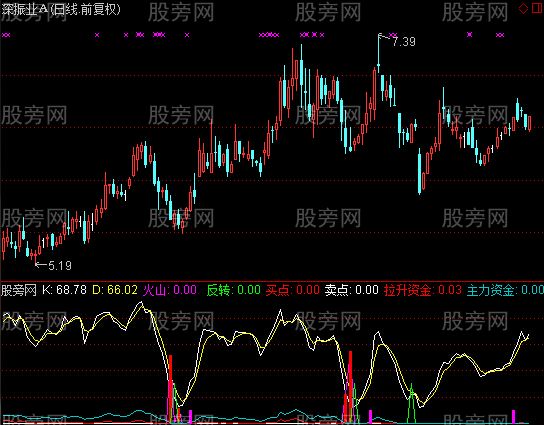This screenshot has height=425, width=544.
Task: Click the 反转: 0.00 indicator label
Action: tap(233, 290)
